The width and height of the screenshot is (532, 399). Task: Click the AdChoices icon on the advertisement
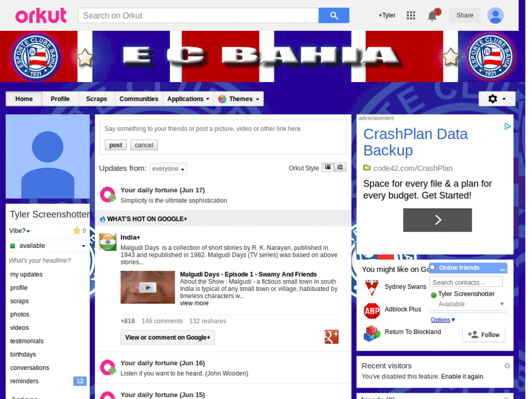tap(507, 127)
